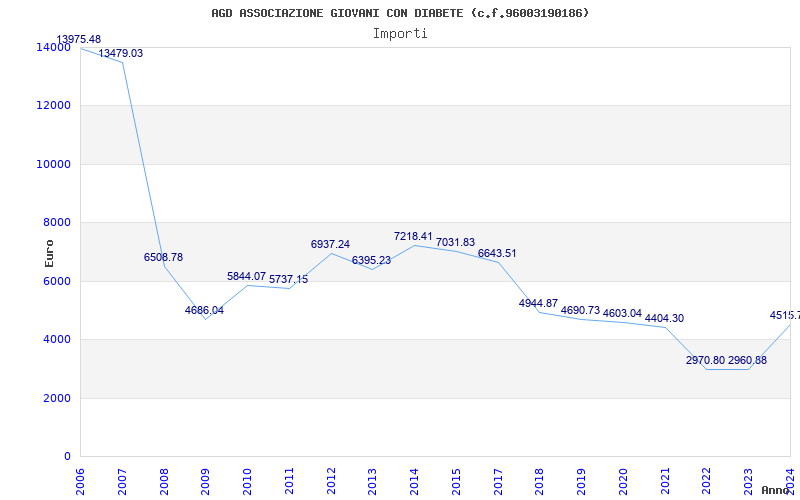Screen dimensions: 800x500
Task: Click the x-axis year 2006
Action: tap(81, 481)
